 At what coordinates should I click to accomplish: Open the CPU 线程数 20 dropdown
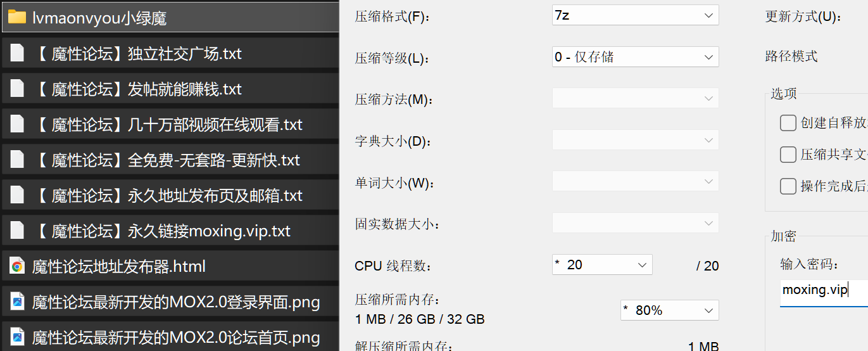click(x=602, y=265)
